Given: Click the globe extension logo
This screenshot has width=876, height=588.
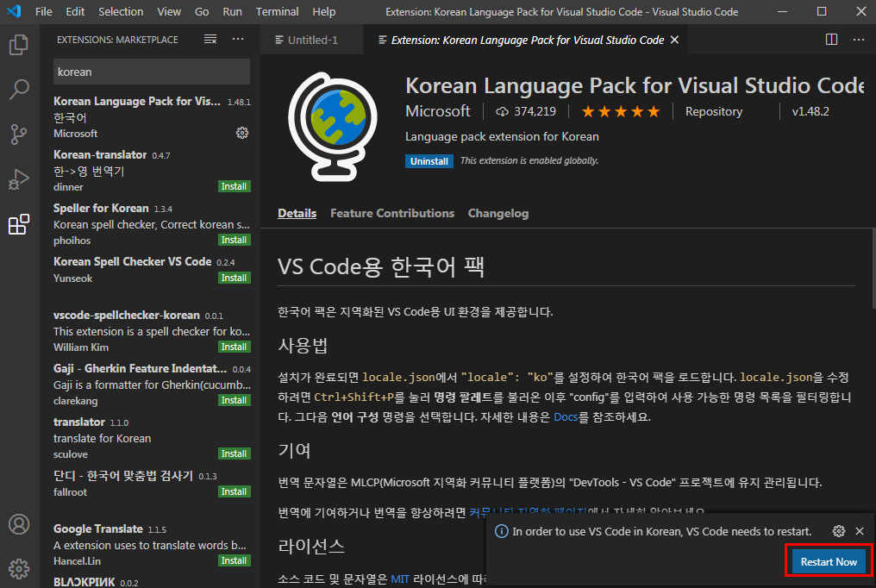Looking at the screenshot, I should tap(333, 127).
